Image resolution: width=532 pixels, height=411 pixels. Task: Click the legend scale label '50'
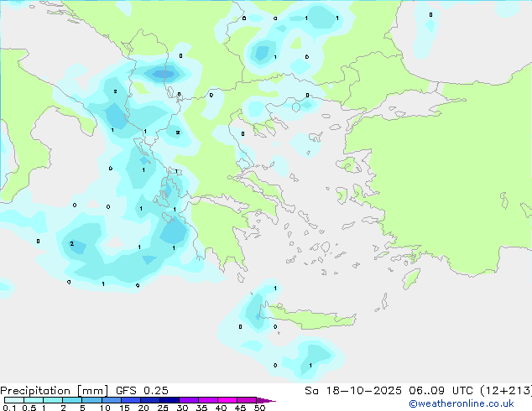(x=259, y=408)
